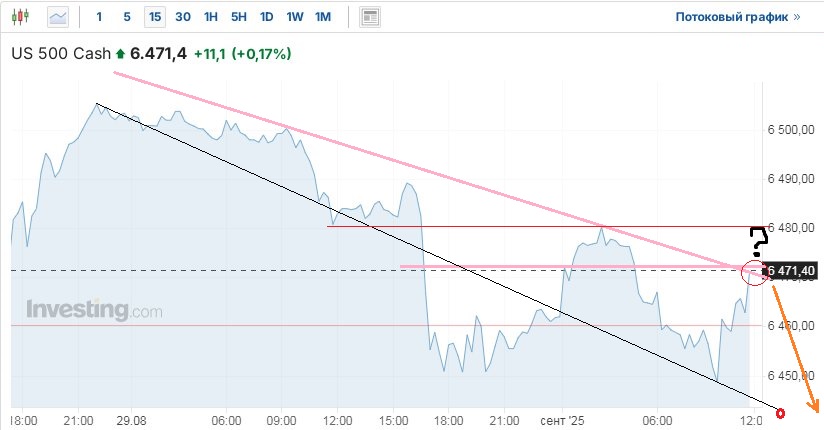Choose the 1D timeframe

(266, 17)
